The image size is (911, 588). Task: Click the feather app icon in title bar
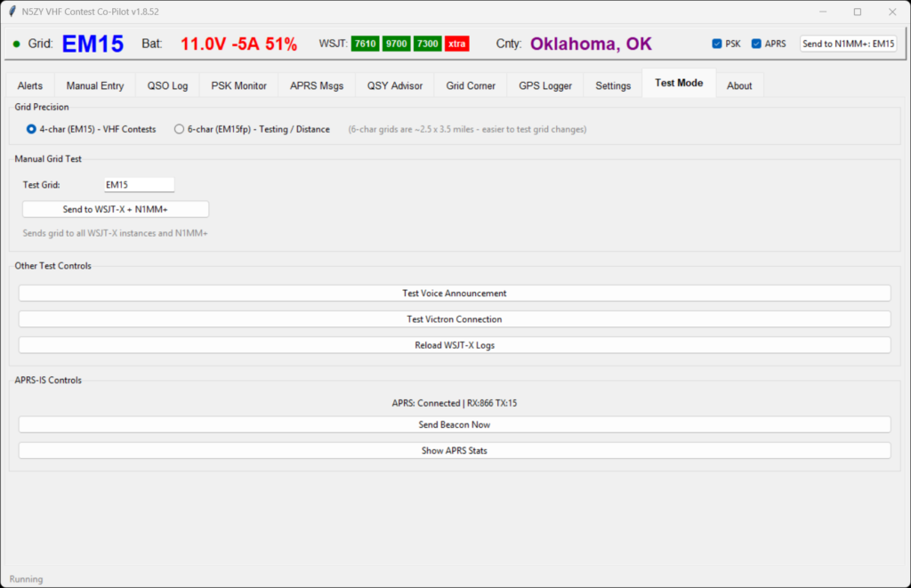pos(12,12)
